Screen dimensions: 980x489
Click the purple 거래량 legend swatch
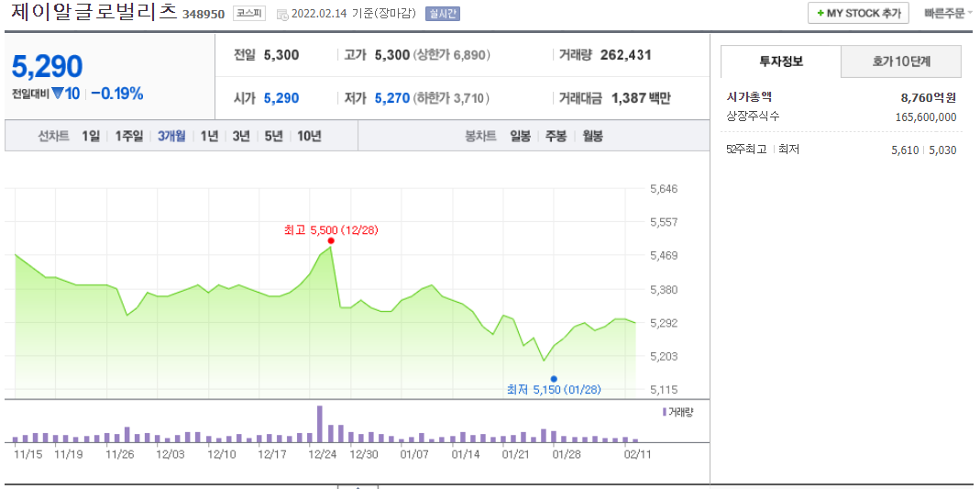coord(664,412)
